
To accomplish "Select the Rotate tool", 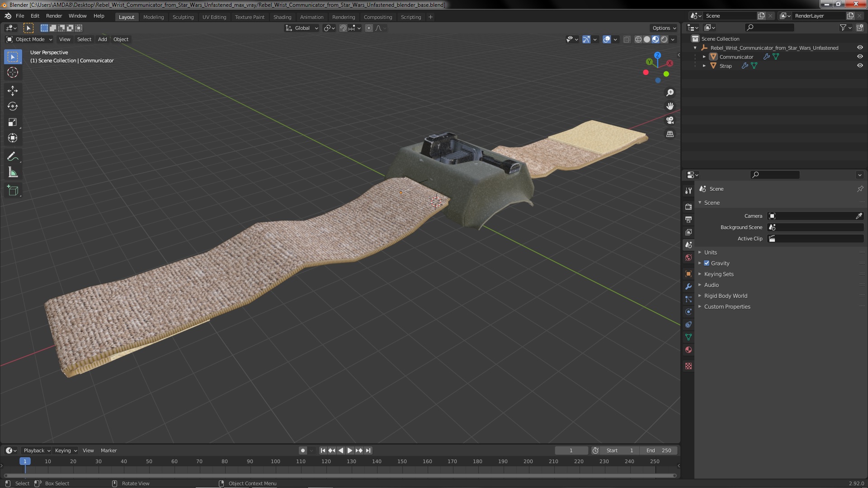I will [13, 106].
